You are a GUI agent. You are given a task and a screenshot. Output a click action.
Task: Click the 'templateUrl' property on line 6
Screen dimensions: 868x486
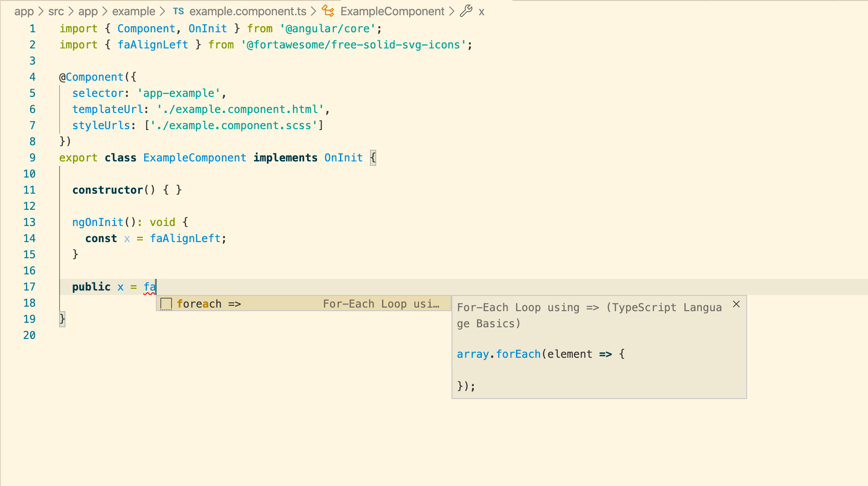[x=107, y=109]
